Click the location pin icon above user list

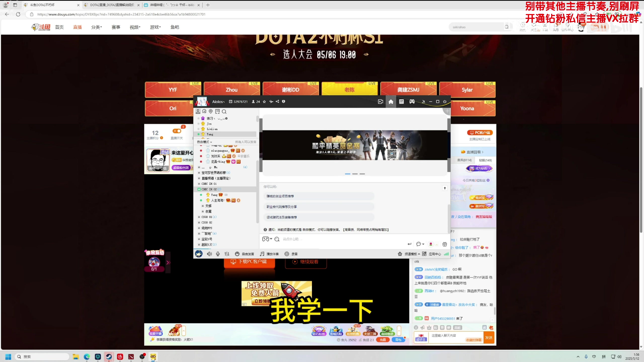(211, 111)
